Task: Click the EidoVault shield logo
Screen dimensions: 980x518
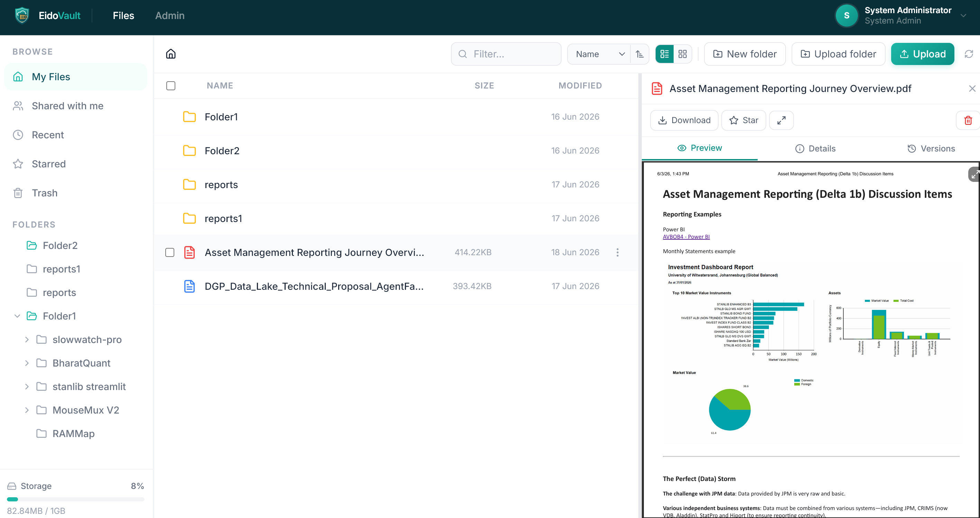Action: pos(22,16)
